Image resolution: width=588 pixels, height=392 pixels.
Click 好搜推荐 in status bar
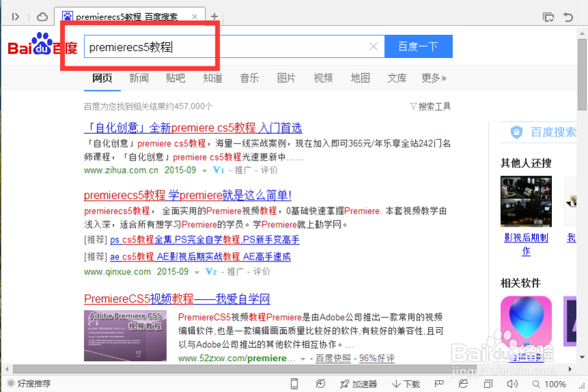click(x=29, y=383)
